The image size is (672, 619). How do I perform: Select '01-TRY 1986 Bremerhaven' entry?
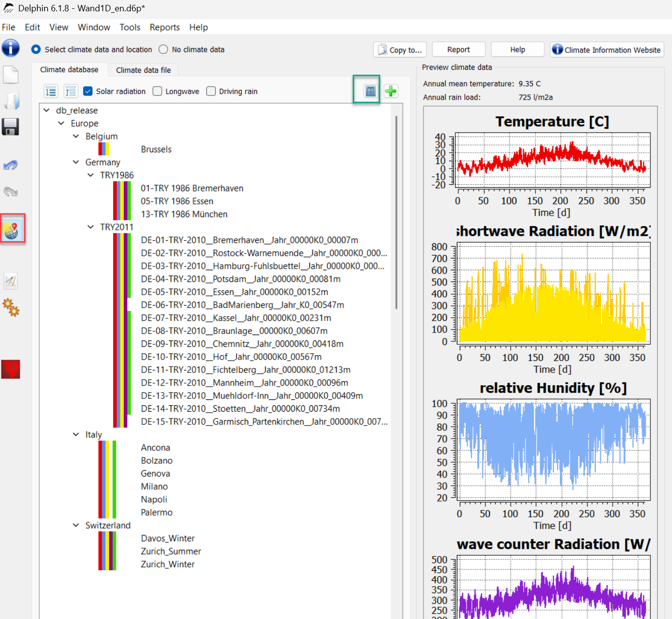click(192, 188)
